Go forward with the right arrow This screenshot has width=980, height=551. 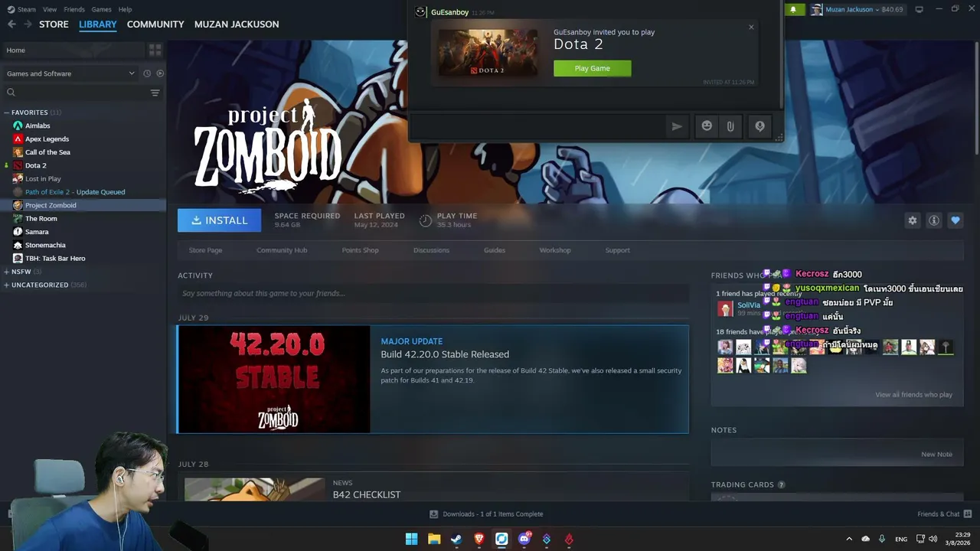pyautogui.click(x=28, y=24)
